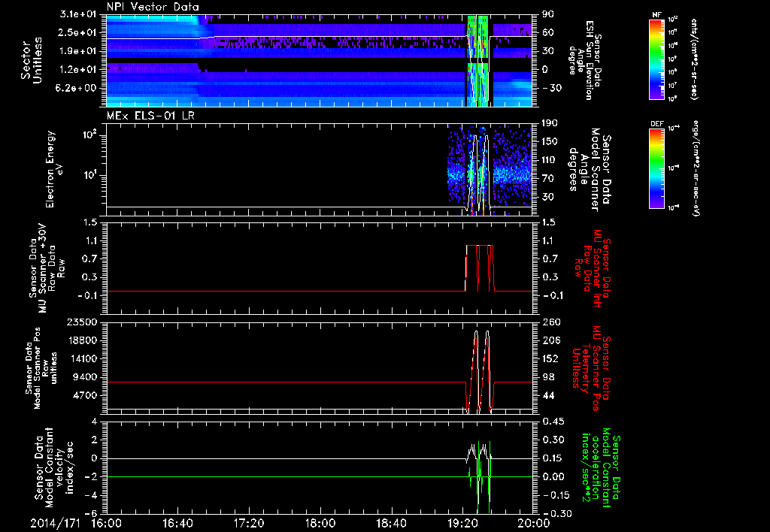Click the "260" telemetry tick label
This screenshot has height=532, width=770.
click(550, 322)
